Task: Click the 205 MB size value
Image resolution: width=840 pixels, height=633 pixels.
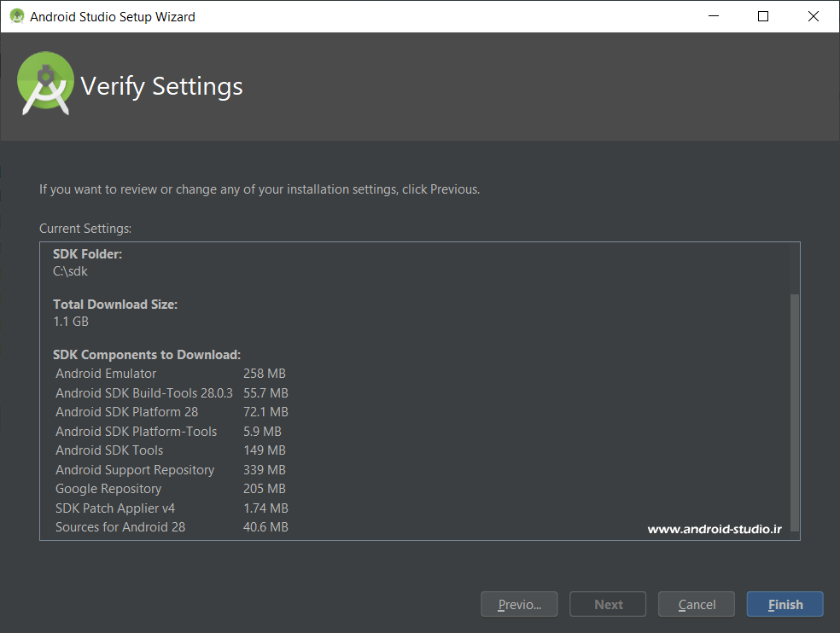Action: [265, 489]
